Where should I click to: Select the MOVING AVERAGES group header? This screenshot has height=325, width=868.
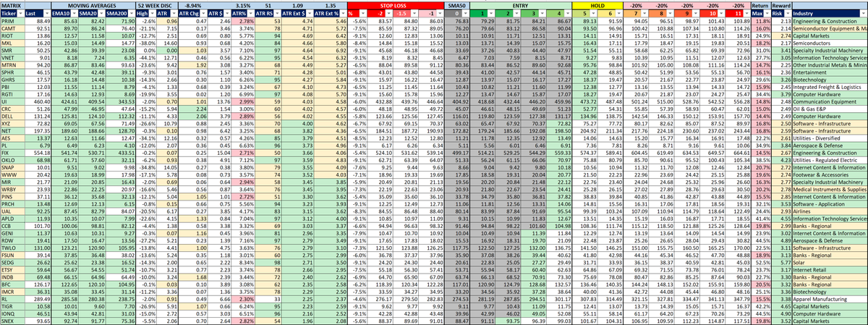coord(92,6)
